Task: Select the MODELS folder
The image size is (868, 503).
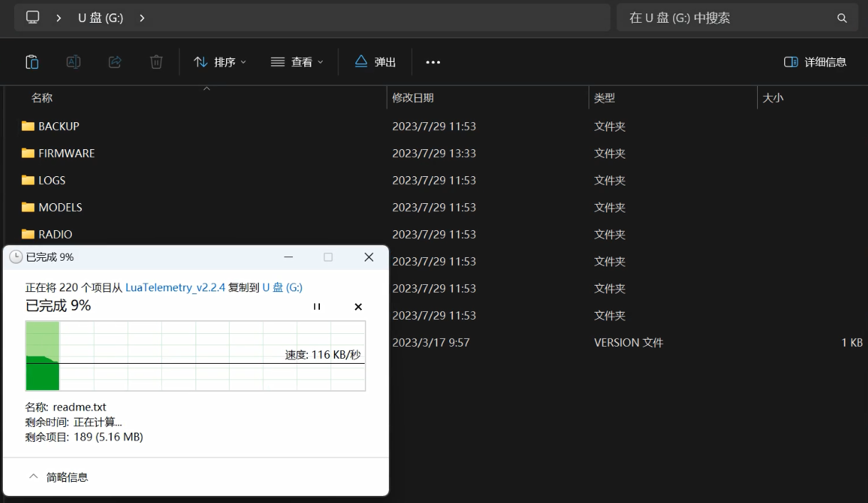Action: tap(60, 207)
